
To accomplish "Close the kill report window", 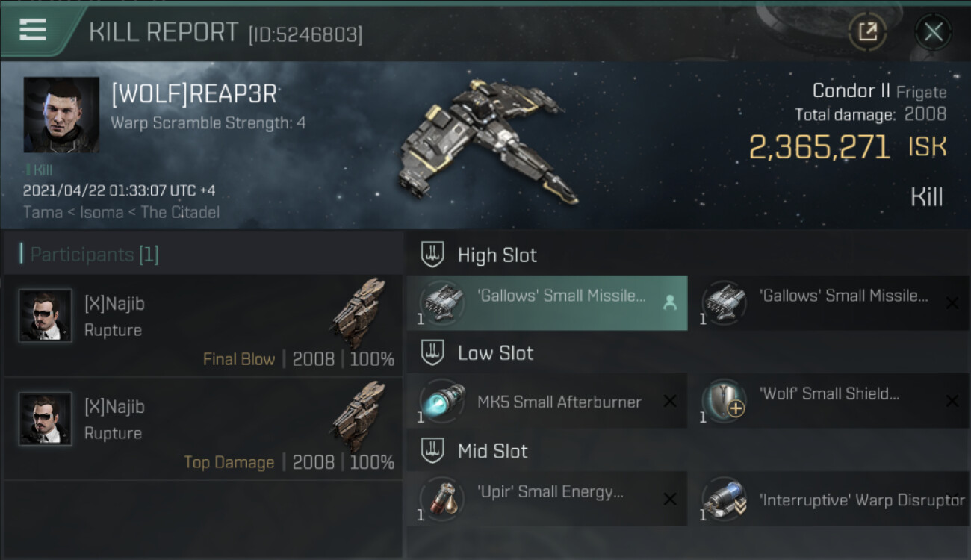I will point(933,32).
